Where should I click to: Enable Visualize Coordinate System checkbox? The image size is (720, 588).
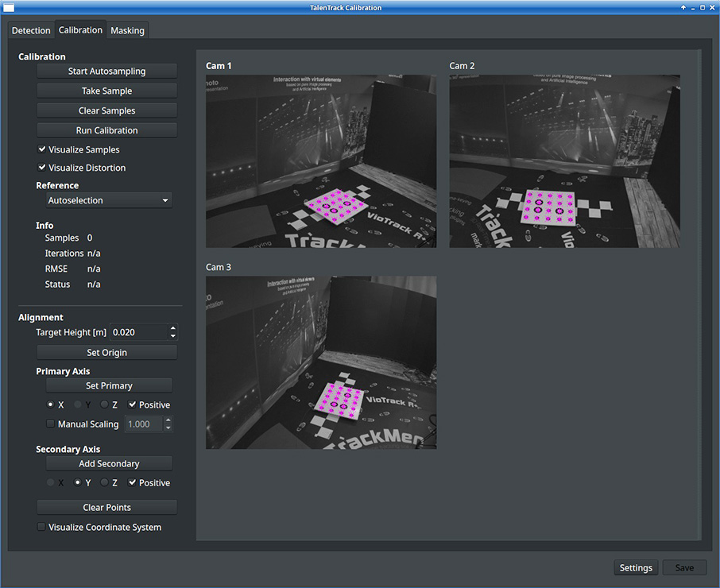pos(42,528)
